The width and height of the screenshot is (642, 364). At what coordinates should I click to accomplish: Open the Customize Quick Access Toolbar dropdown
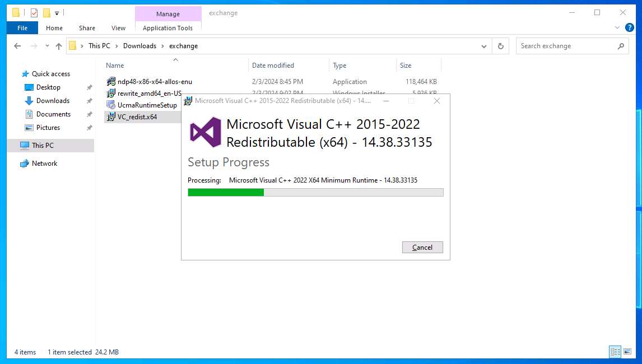(x=57, y=13)
